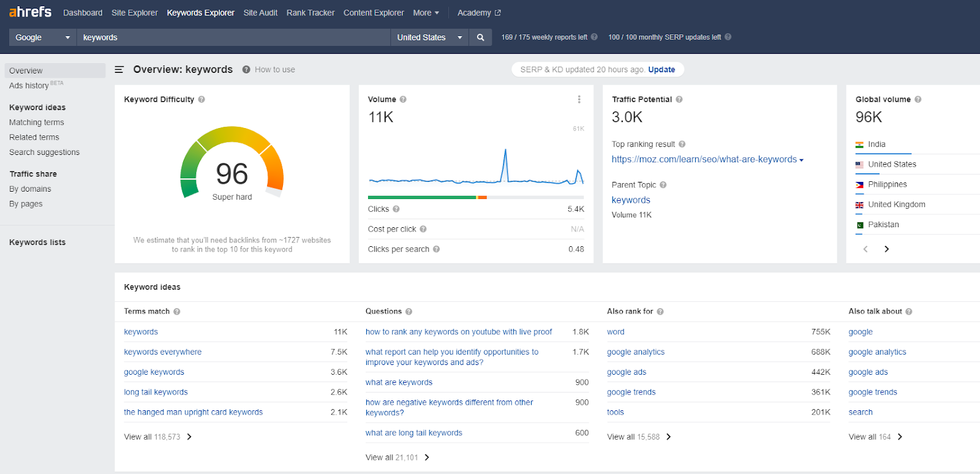Click View all 15,588 also rank for

pos(639,437)
